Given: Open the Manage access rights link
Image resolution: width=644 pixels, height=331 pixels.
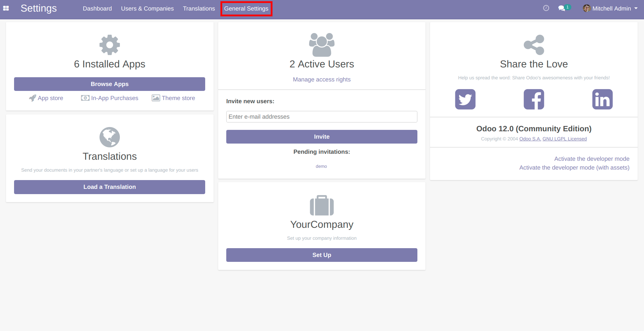Looking at the screenshot, I should (321, 79).
